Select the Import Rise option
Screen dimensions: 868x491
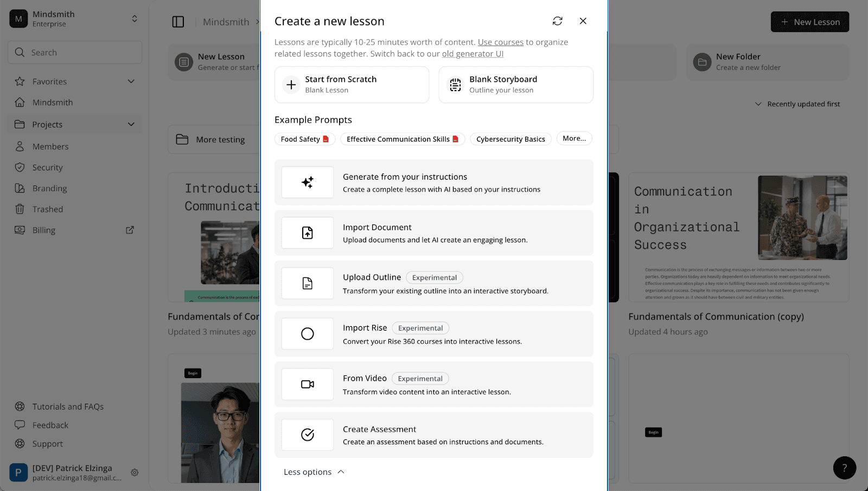(x=434, y=334)
